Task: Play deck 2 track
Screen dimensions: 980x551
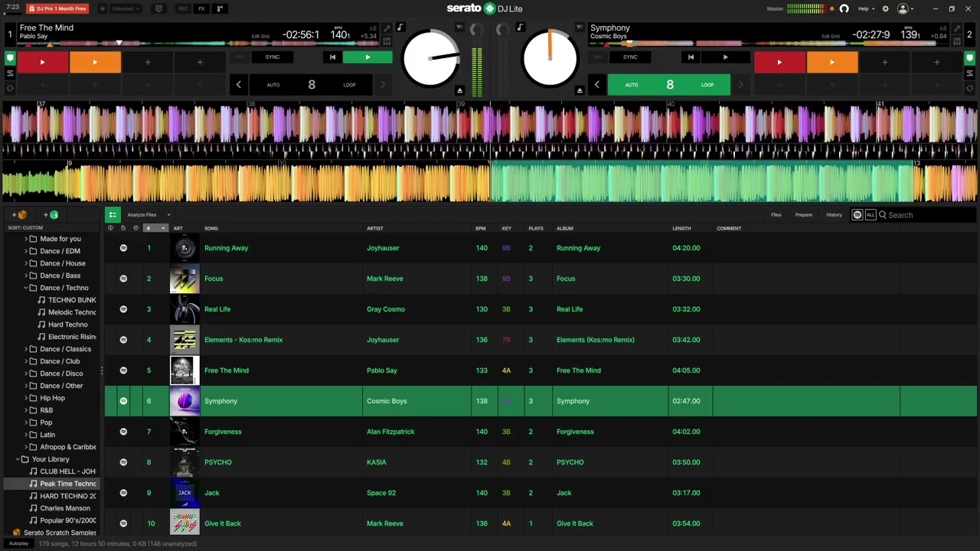Action: pos(726,57)
